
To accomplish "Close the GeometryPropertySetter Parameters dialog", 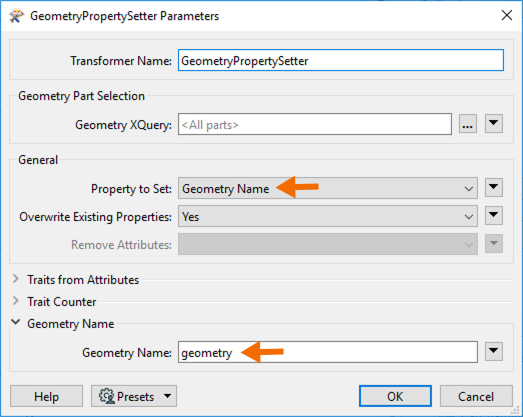I will tap(507, 15).
